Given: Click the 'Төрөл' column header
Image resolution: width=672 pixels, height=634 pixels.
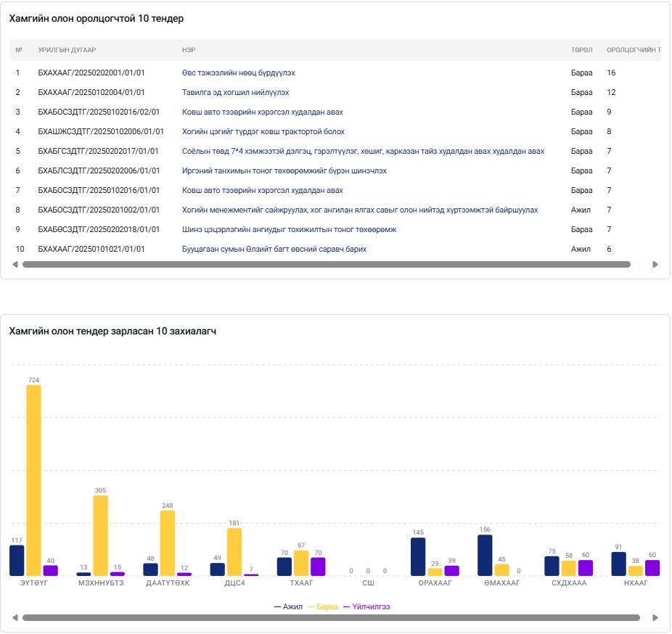Looking at the screenshot, I should tap(581, 50).
